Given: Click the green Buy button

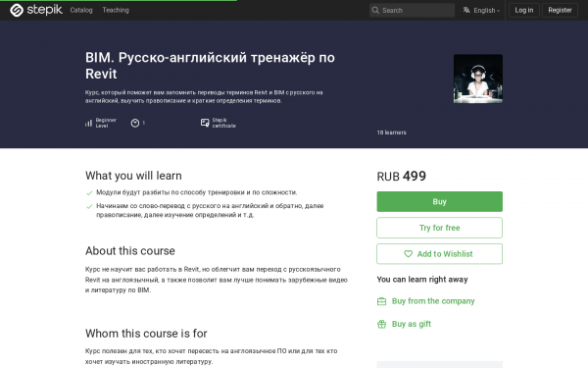Looking at the screenshot, I should [x=439, y=201].
